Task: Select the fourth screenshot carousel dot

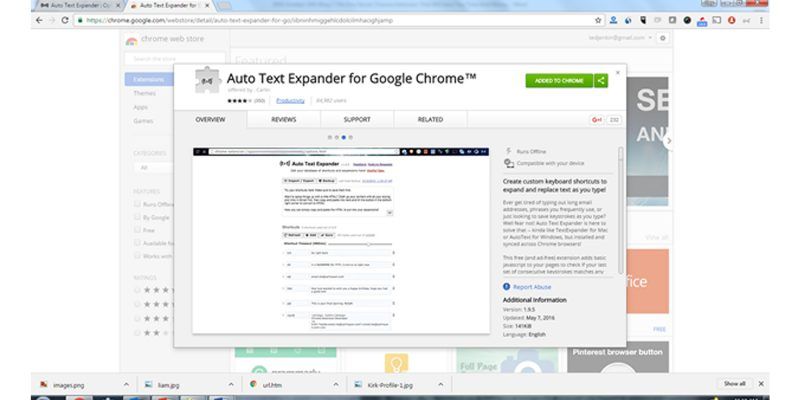Action: 351,137
